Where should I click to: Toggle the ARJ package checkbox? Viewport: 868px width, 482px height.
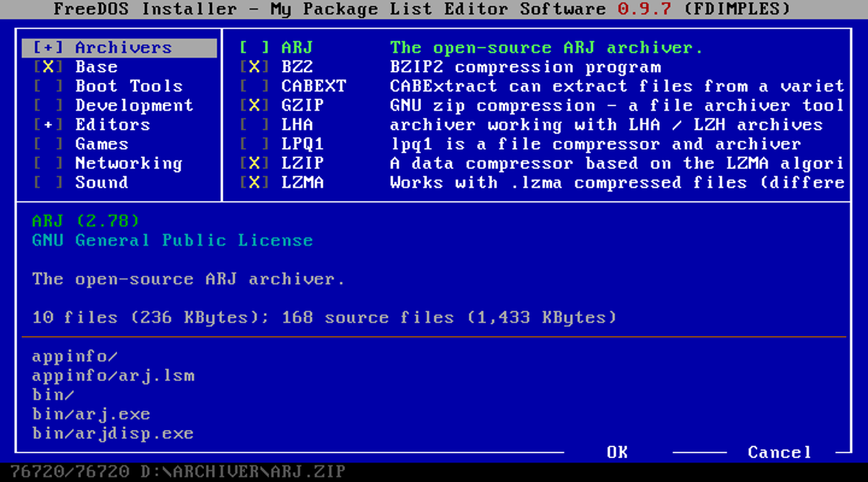(255, 48)
